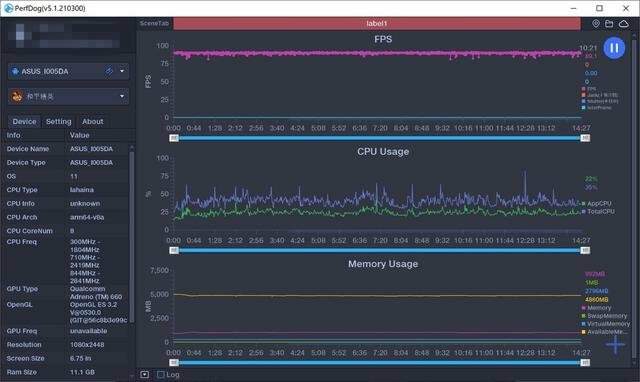Screen dimensions: 640x382
Task: Click the 14:27 time label under FPS chart
Action: pos(581,128)
